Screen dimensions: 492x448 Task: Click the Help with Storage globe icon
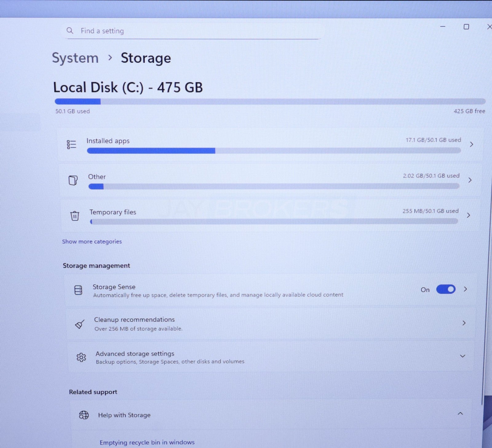(84, 415)
